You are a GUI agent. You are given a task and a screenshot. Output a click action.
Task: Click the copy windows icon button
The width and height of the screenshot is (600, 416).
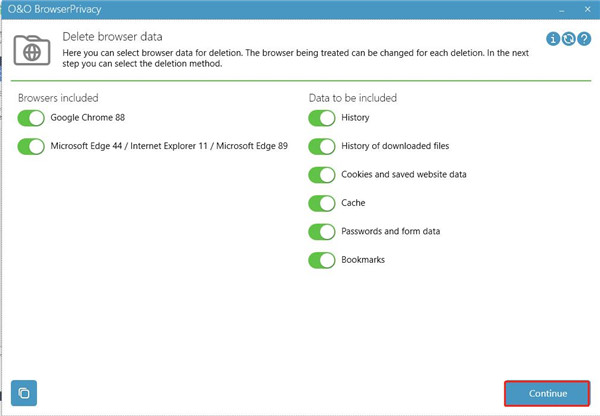pyautogui.click(x=24, y=393)
